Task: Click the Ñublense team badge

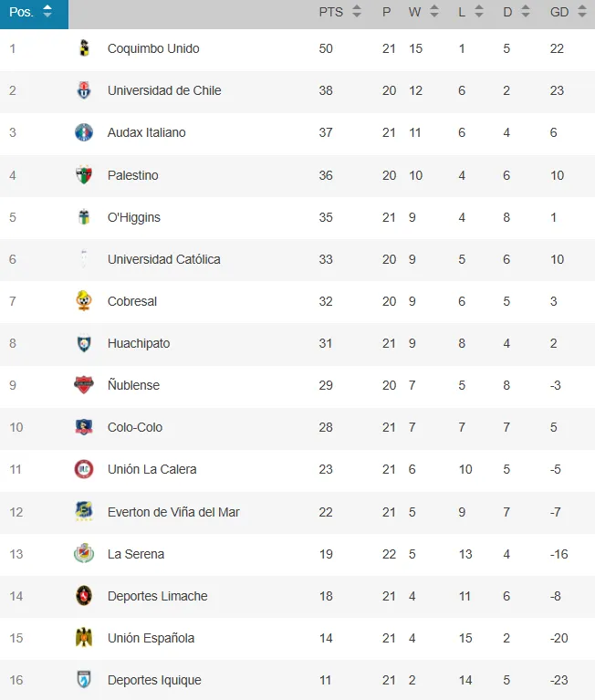Action: 84,385
